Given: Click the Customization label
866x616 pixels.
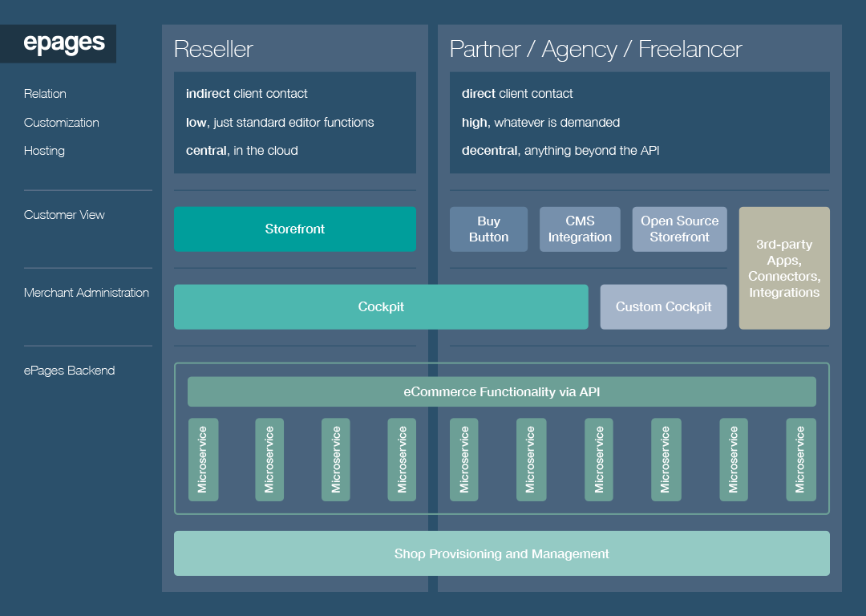Looking at the screenshot, I should [x=61, y=123].
